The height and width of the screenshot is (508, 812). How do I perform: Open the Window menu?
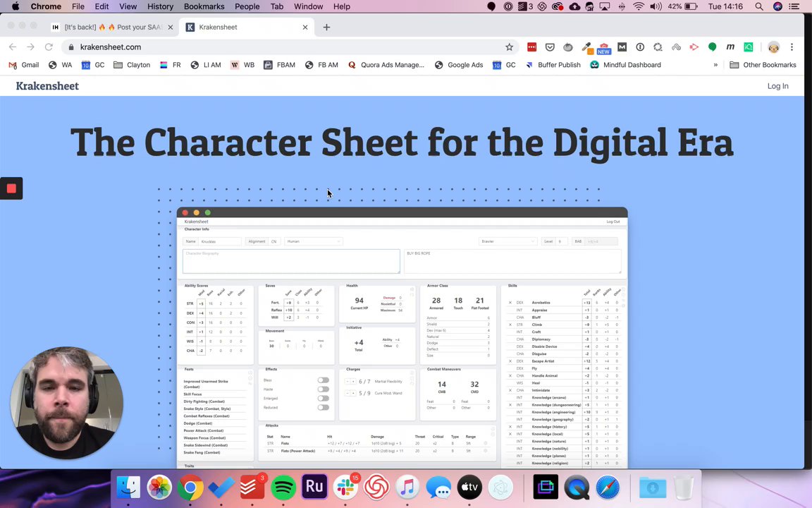[308, 6]
